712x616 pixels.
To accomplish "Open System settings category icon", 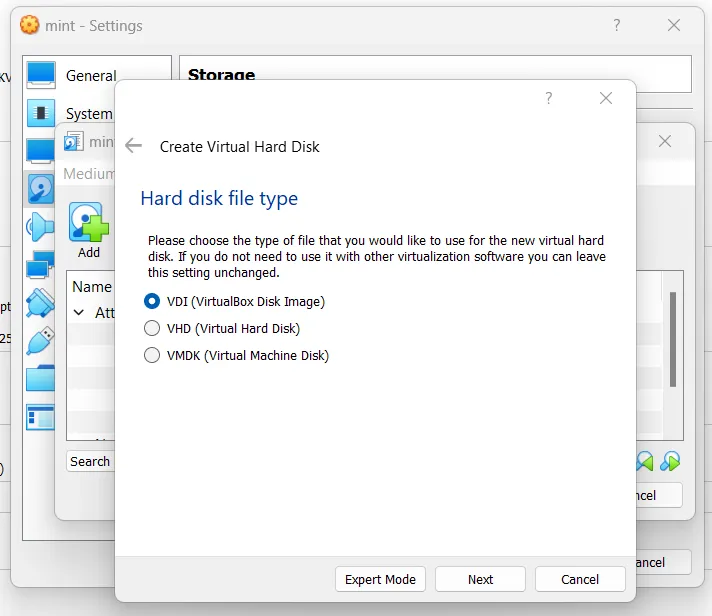I will click(41, 113).
